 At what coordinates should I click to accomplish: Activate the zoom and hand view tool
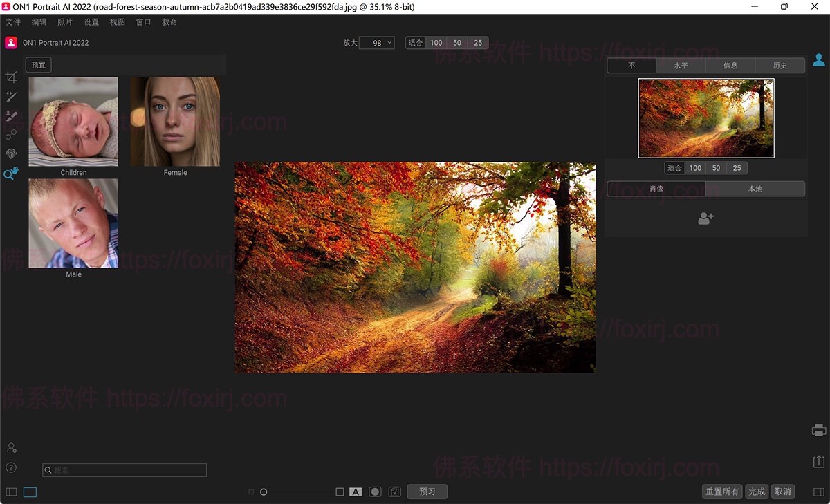11,174
